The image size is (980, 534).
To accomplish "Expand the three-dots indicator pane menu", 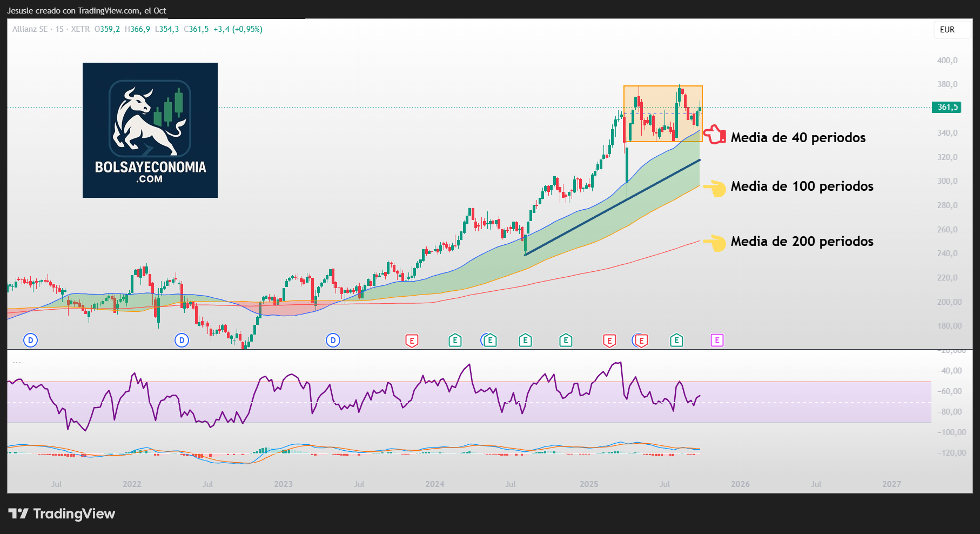I will click(x=17, y=362).
